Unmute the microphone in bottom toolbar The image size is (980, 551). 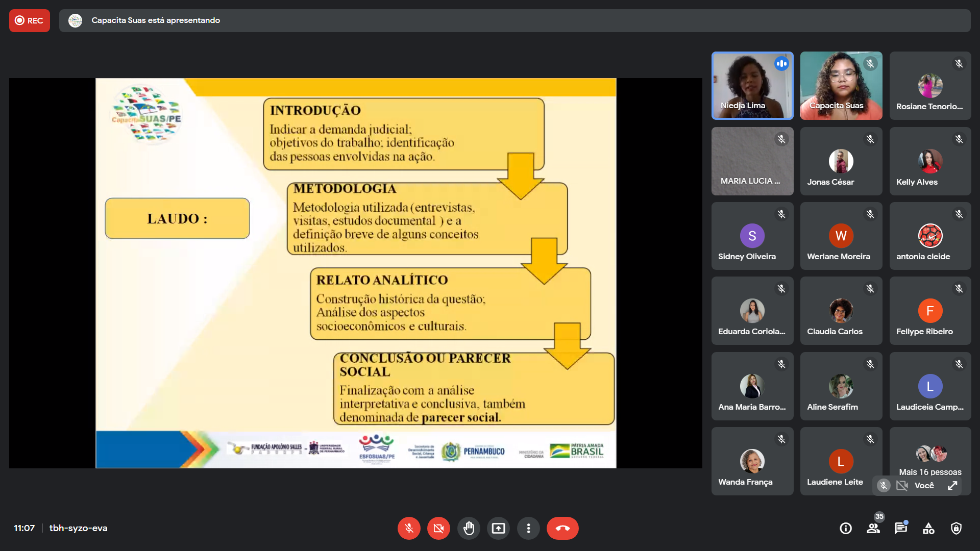tap(409, 528)
